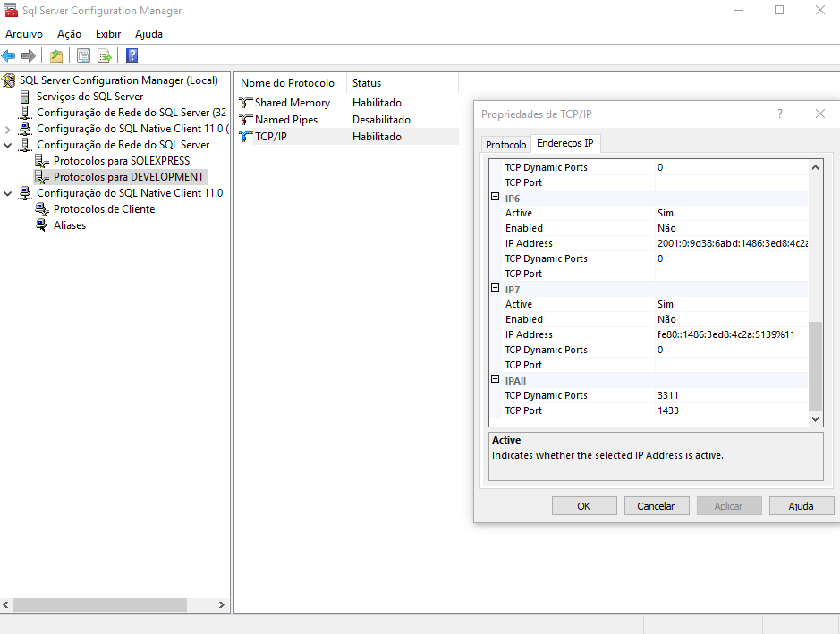Select Protocolos de Cliente in the tree
The image size is (840, 634).
tap(105, 209)
